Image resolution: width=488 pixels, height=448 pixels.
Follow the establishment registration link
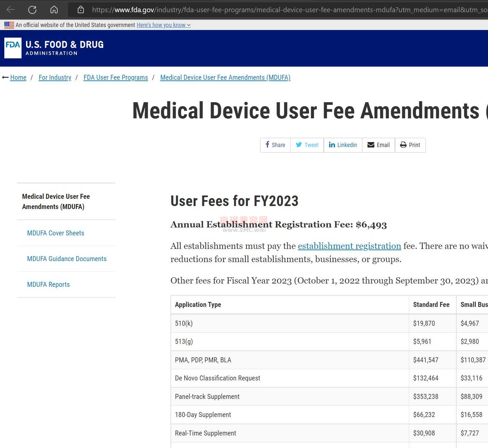click(x=350, y=246)
